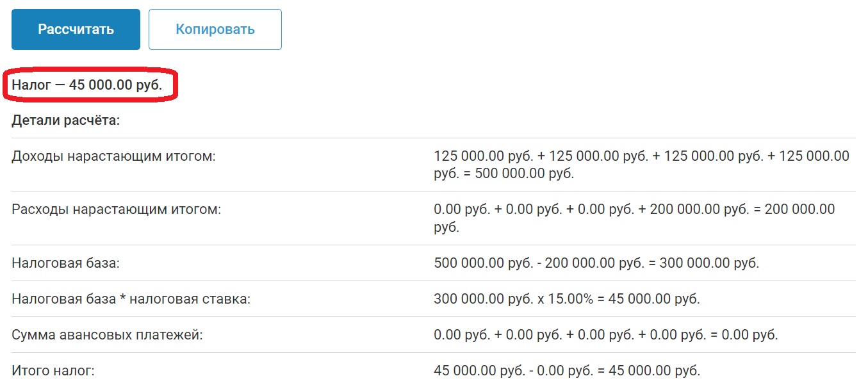Click the '= 500 000.00 руб.' income total
868x392 pixels.
524,174
